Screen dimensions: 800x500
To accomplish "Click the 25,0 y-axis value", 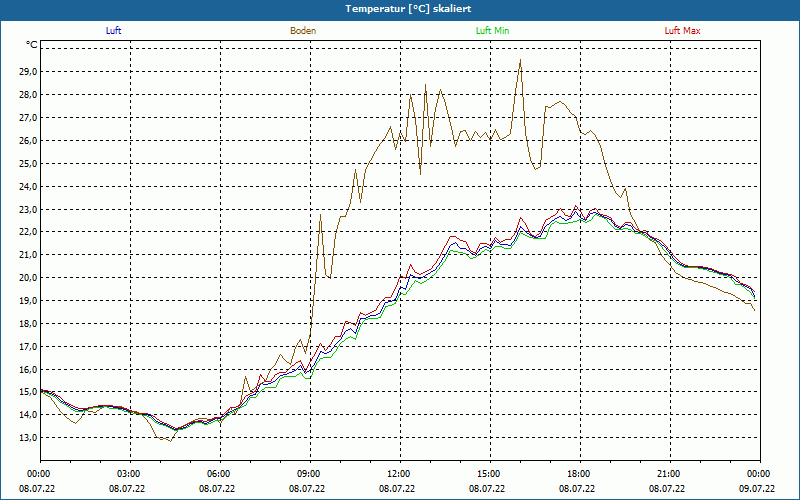I will 28,164.
